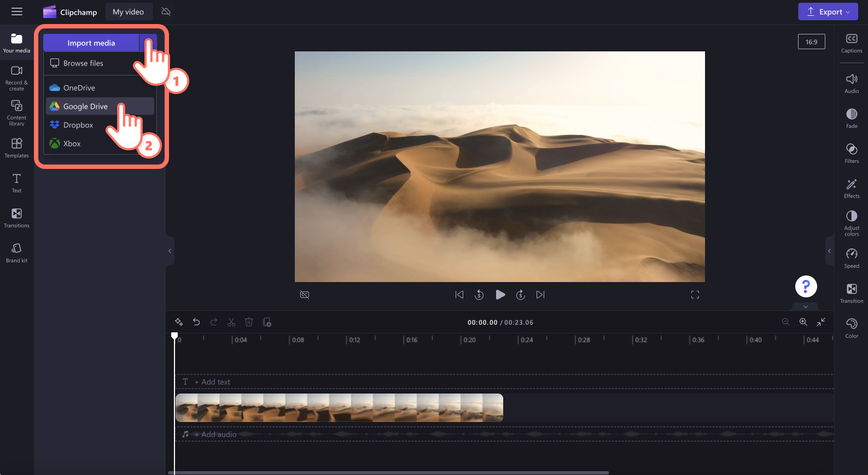Open Templates tab in sidebar
Image resolution: width=868 pixels, height=475 pixels.
pyautogui.click(x=16, y=148)
